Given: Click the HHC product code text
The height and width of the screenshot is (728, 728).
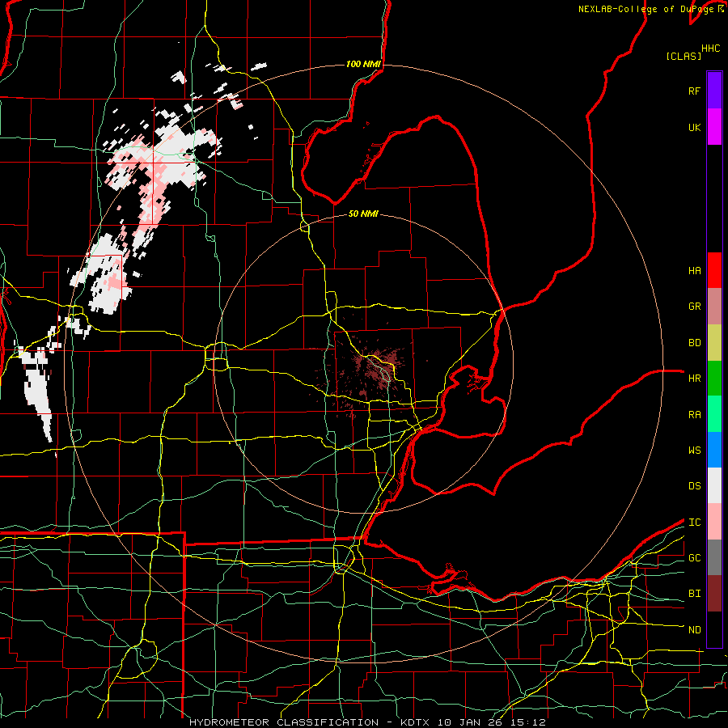Looking at the screenshot, I should [710, 49].
